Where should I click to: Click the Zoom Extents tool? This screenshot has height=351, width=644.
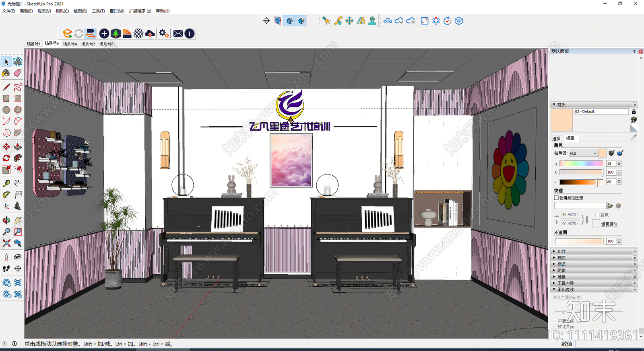[6, 243]
